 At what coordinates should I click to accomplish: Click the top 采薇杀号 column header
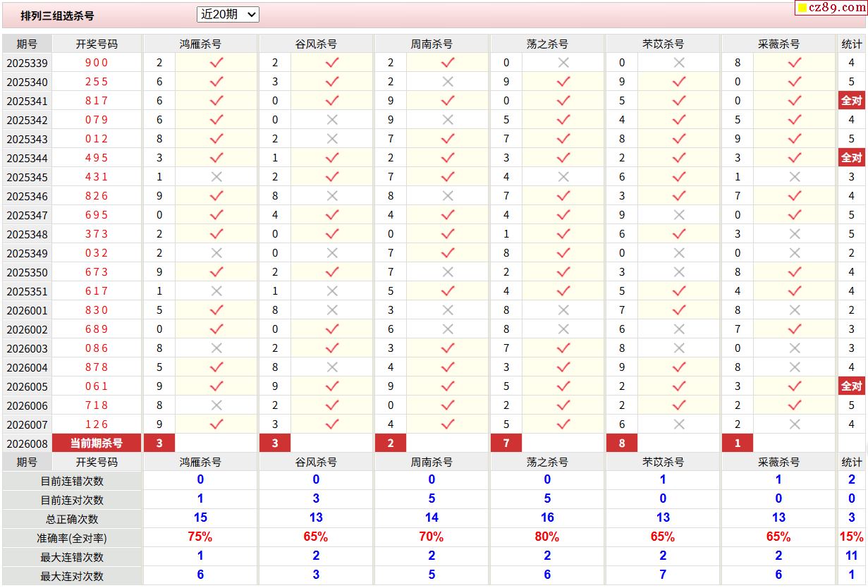(x=779, y=44)
